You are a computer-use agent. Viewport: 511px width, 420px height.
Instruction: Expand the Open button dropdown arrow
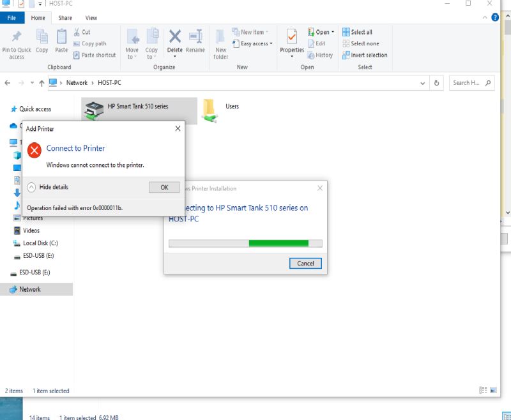pyautogui.click(x=333, y=32)
